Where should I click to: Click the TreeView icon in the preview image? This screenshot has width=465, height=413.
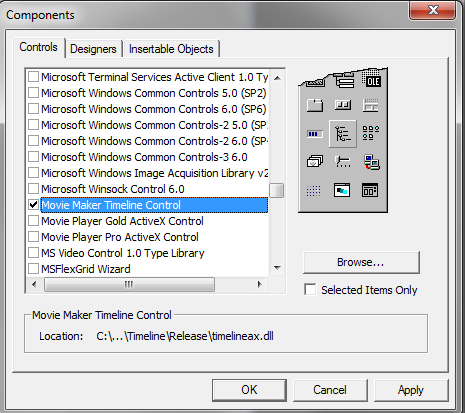click(343, 134)
